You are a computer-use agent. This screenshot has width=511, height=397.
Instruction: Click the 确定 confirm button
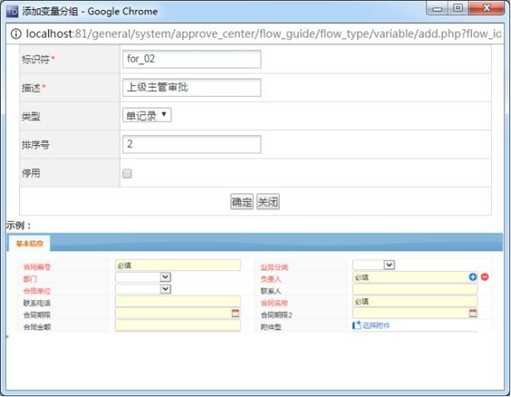click(242, 202)
